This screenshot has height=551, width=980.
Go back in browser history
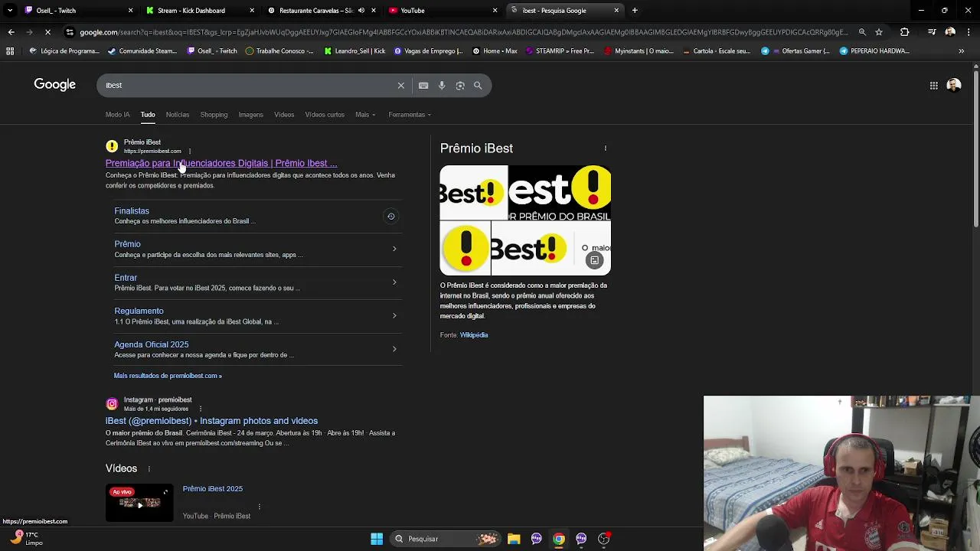[x=11, y=32]
